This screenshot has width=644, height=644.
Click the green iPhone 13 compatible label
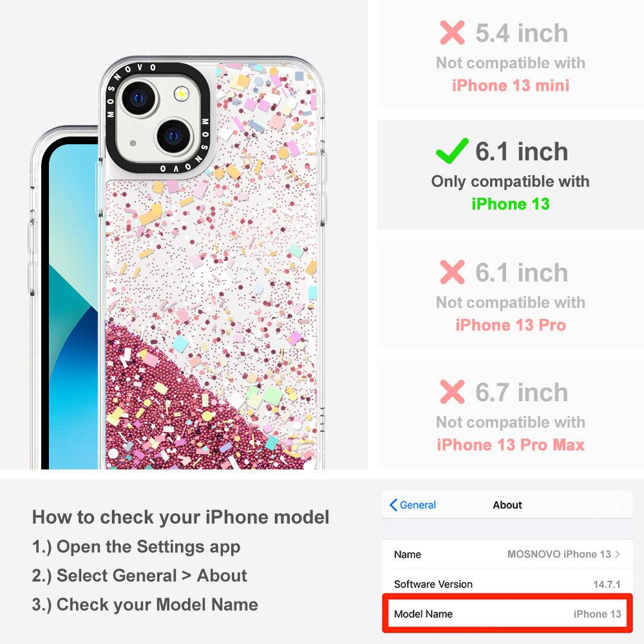click(x=511, y=204)
